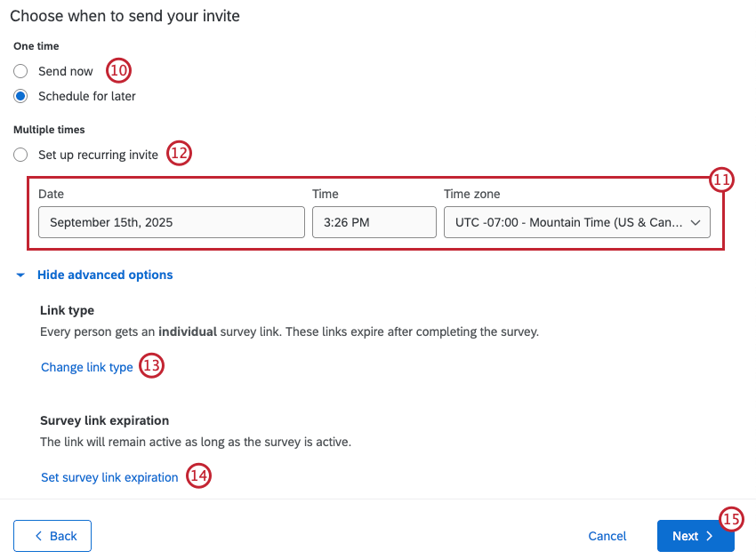This screenshot has height=559, width=756.
Task: Click "Set survey link expiration"
Action: pos(109,477)
